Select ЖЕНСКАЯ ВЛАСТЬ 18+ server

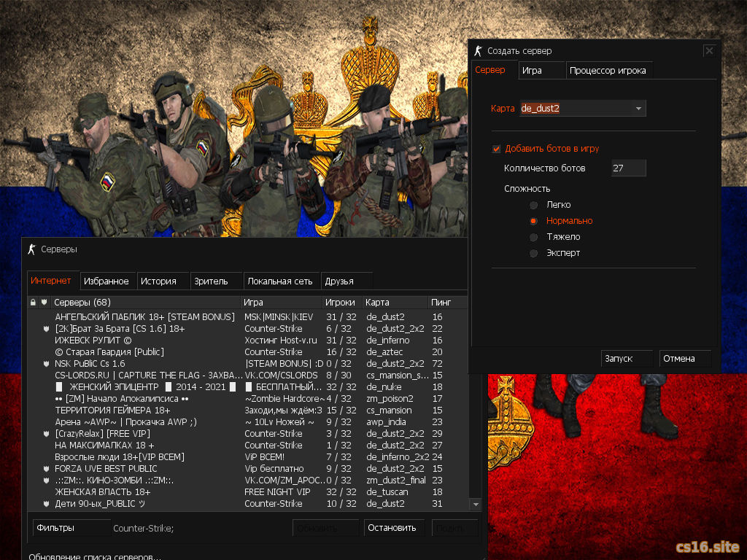tap(248, 492)
